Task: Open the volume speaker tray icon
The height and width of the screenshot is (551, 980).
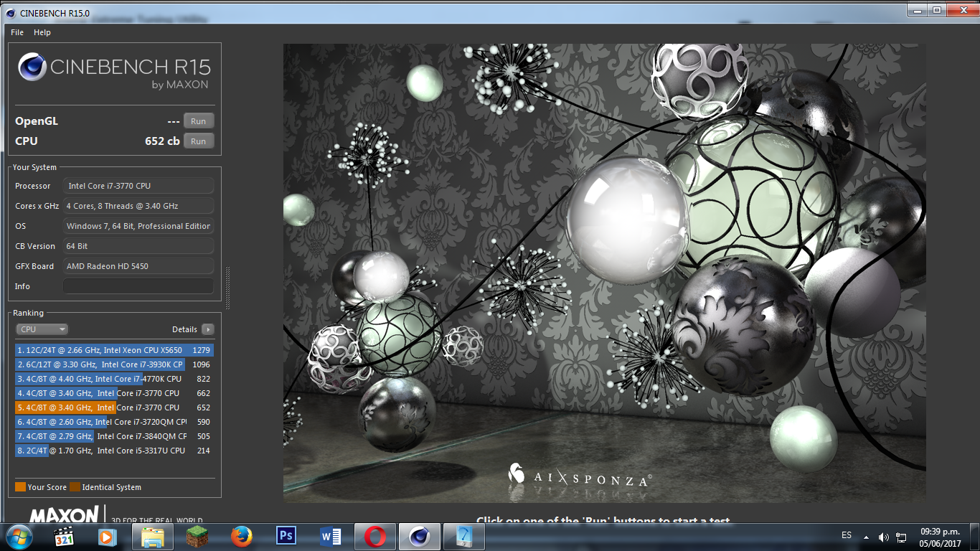Action: (883, 537)
